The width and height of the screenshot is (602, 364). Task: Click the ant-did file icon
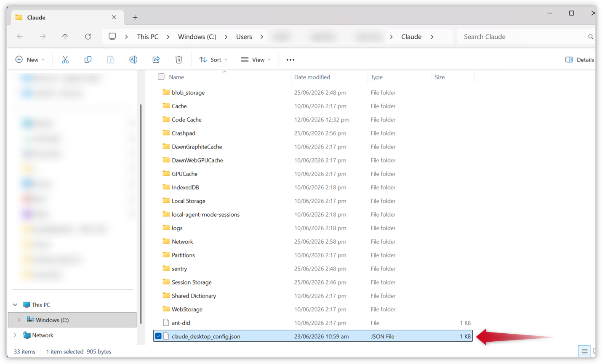(166, 323)
